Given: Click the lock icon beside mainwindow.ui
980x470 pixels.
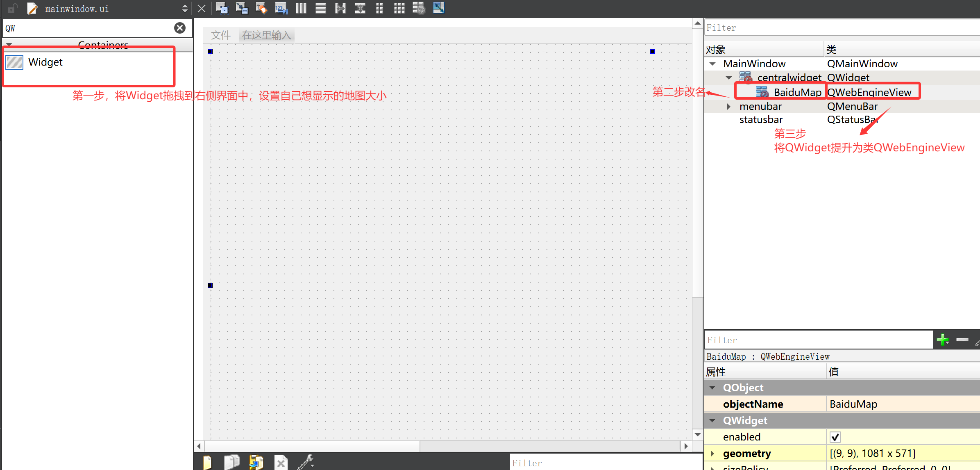Looking at the screenshot, I should [x=12, y=8].
